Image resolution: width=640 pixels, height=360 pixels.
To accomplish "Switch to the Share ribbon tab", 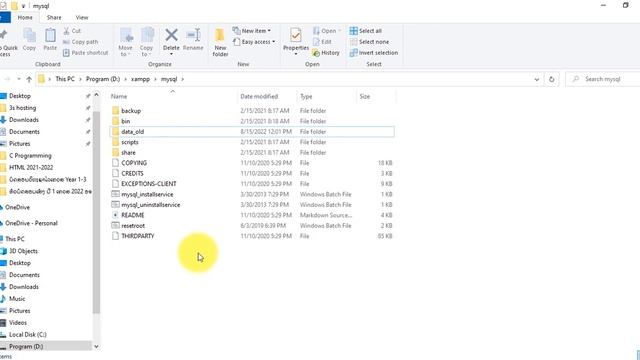I will click(54, 18).
